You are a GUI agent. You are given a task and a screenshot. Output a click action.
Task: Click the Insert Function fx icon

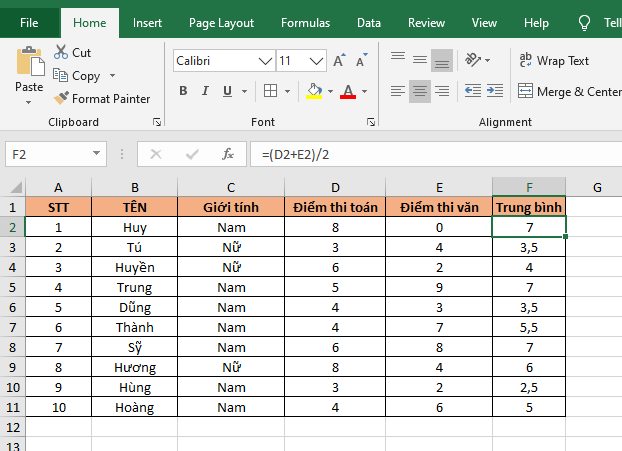(228, 154)
